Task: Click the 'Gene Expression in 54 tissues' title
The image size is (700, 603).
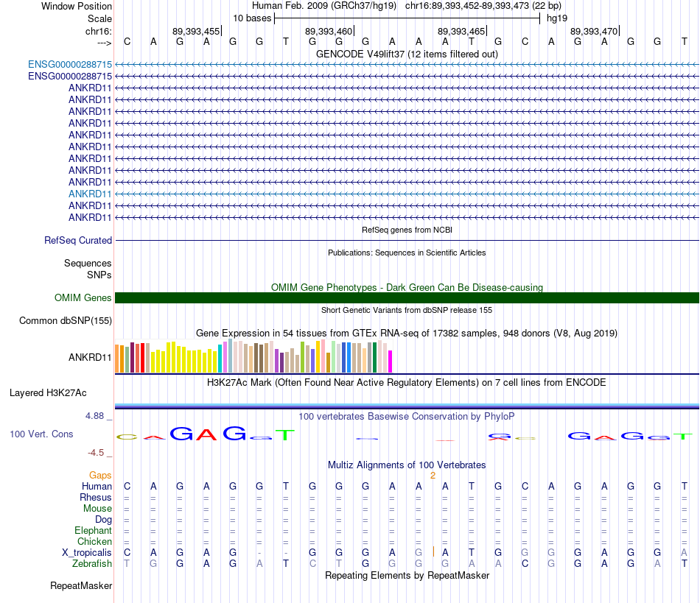Action: tap(407, 334)
